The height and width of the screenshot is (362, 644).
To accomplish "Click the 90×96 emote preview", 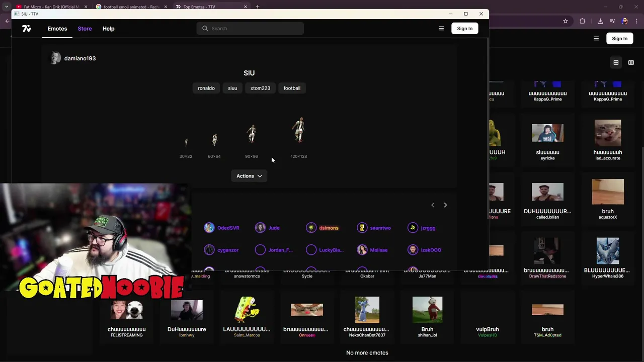I will pos(252,135).
